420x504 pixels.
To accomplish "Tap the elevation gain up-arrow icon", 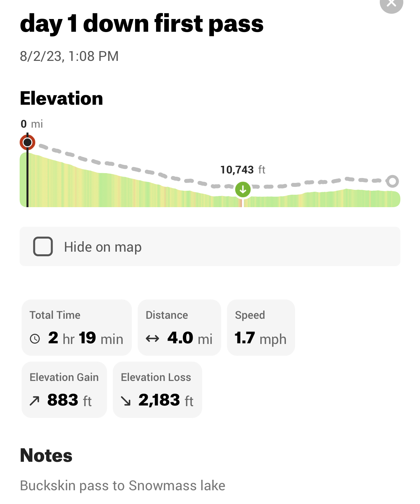I will tap(34, 401).
